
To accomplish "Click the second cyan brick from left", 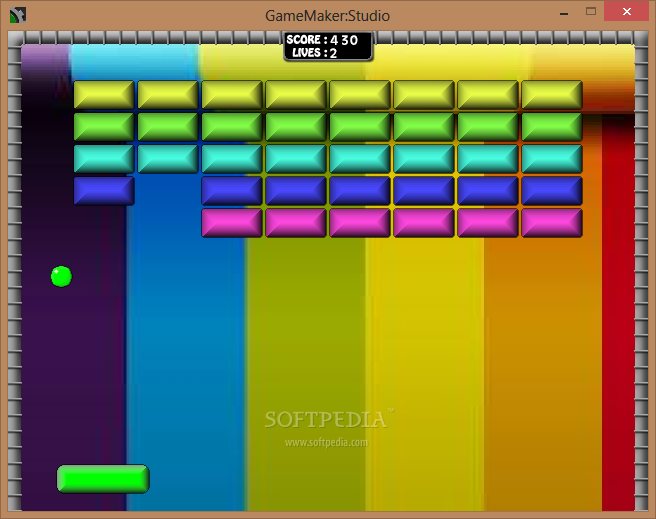I will point(168,159).
